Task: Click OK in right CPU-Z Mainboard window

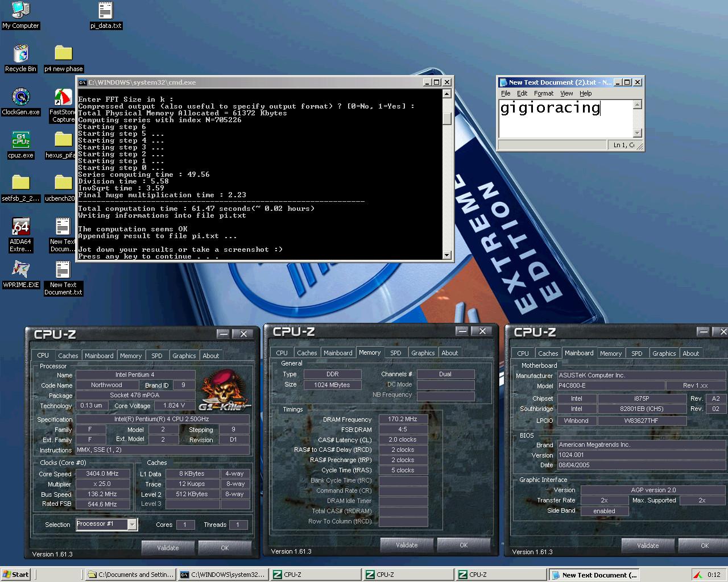Action: [705, 546]
